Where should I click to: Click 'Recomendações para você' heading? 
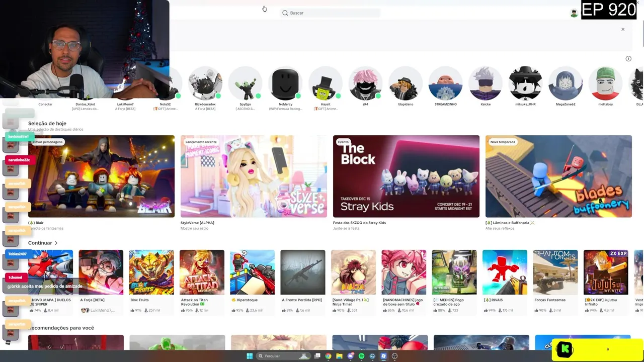pyautogui.click(x=61, y=328)
